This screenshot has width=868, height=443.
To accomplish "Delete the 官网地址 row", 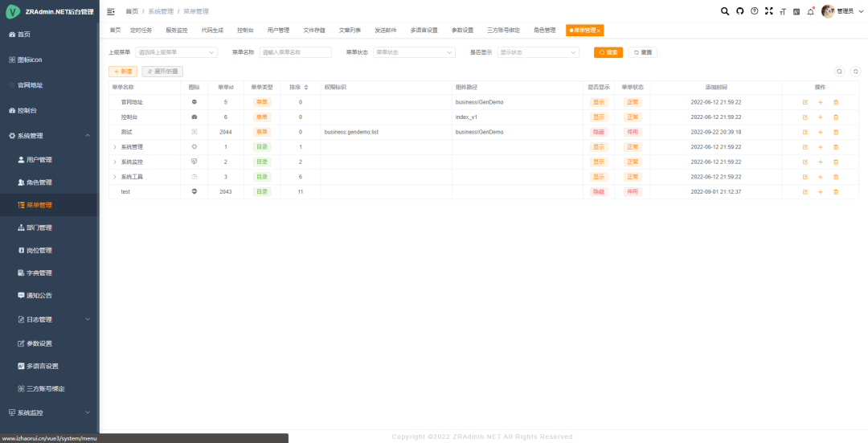I will pyautogui.click(x=836, y=102).
